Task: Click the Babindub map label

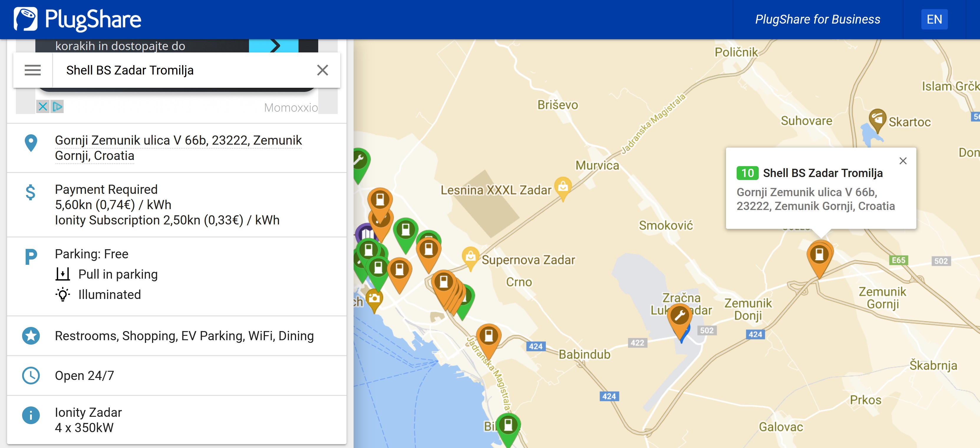Action: tap(584, 354)
